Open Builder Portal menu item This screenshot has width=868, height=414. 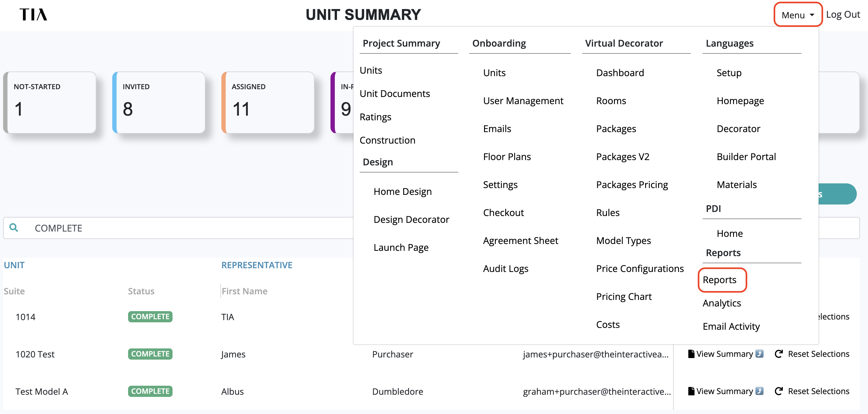[x=746, y=156]
